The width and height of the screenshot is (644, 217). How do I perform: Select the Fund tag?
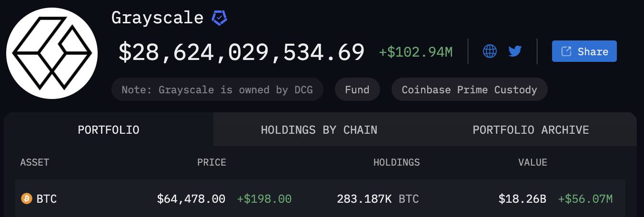(357, 89)
